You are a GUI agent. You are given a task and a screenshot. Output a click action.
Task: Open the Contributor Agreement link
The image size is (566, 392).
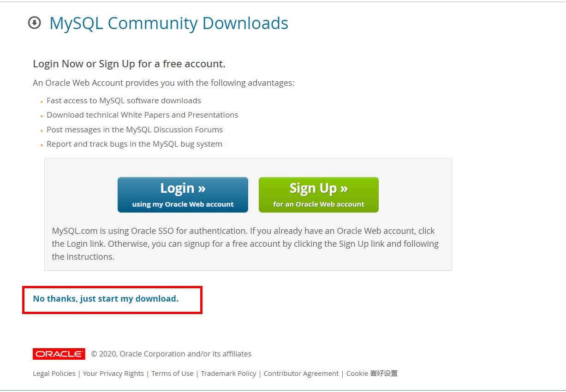[301, 374]
